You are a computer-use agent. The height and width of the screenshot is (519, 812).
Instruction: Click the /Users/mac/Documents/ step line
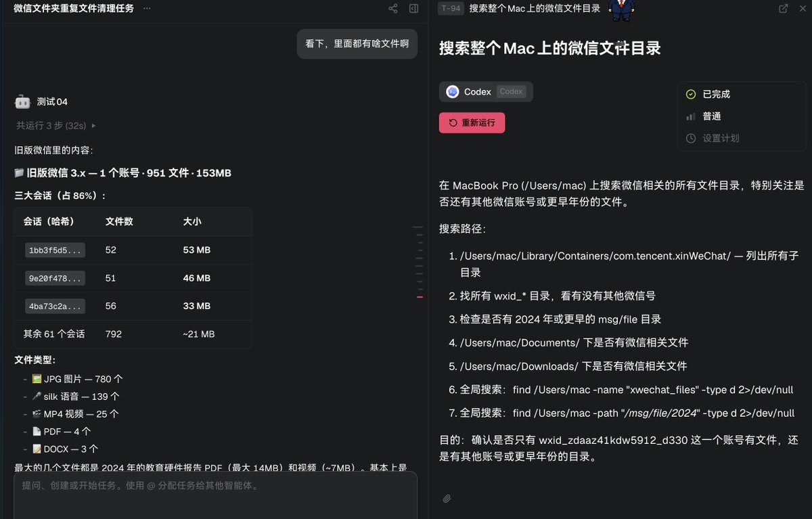574,342
